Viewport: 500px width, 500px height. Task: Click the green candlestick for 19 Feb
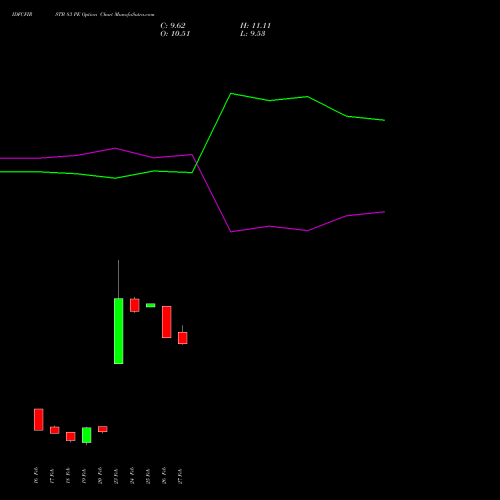[x=87, y=435]
